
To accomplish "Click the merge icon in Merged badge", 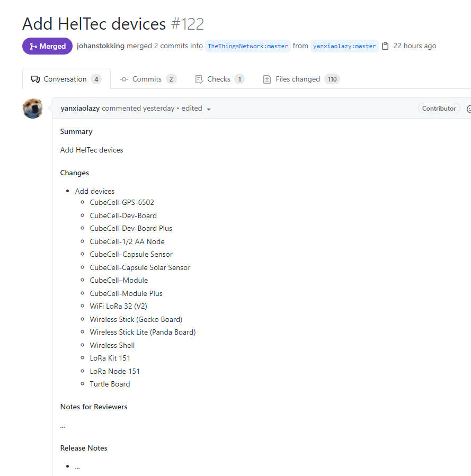I will click(33, 47).
